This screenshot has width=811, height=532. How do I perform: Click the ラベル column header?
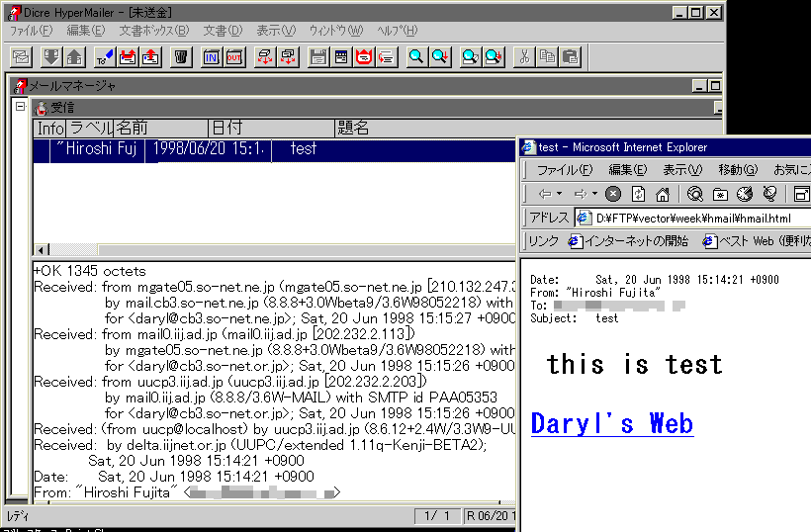tap(90, 128)
